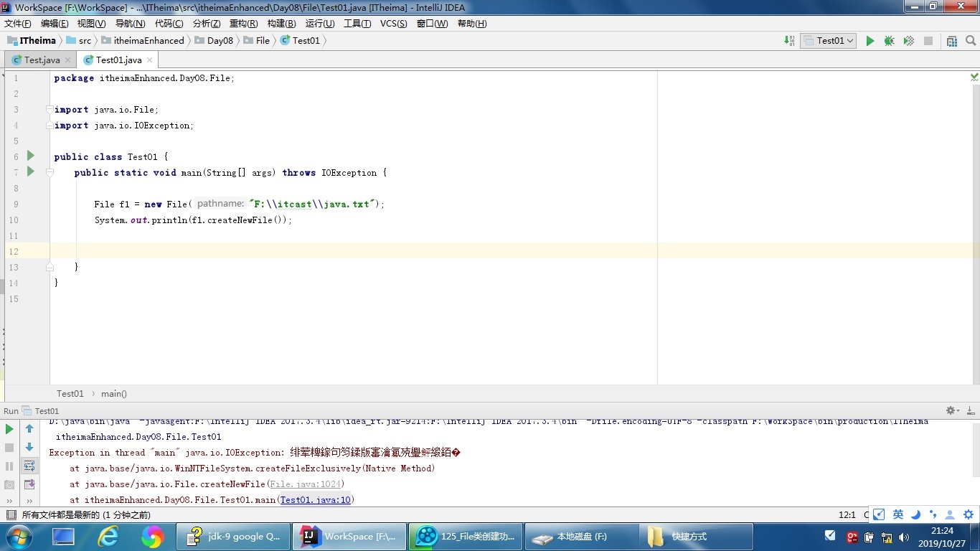Screen dimensions: 980x551
Task: Click the dump threads camera icon
Action: [x=9, y=485]
